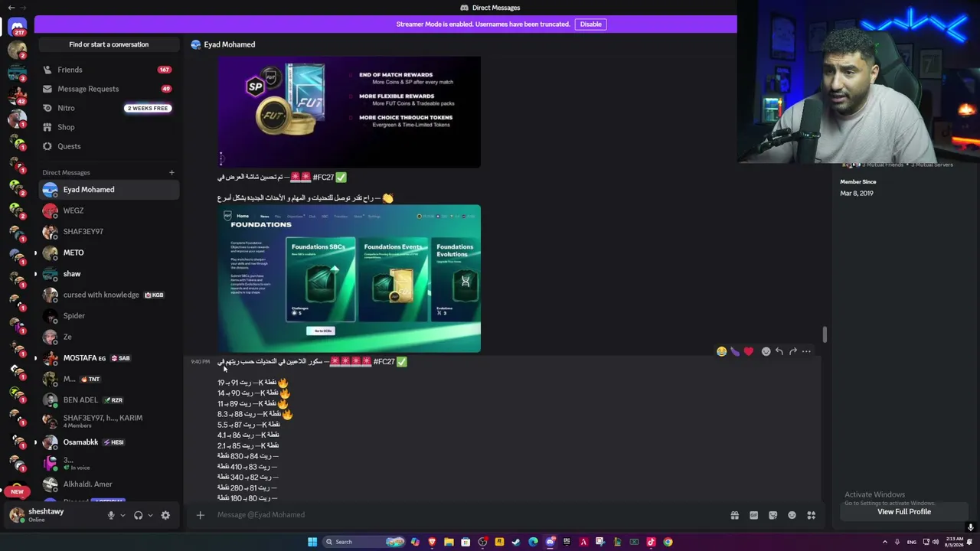Open the Shop page

click(109, 127)
